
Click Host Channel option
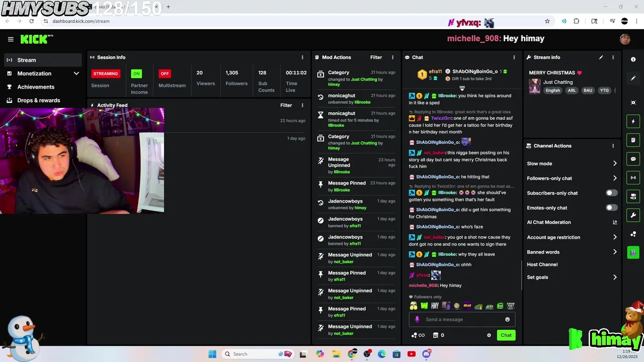pyautogui.click(x=542, y=264)
